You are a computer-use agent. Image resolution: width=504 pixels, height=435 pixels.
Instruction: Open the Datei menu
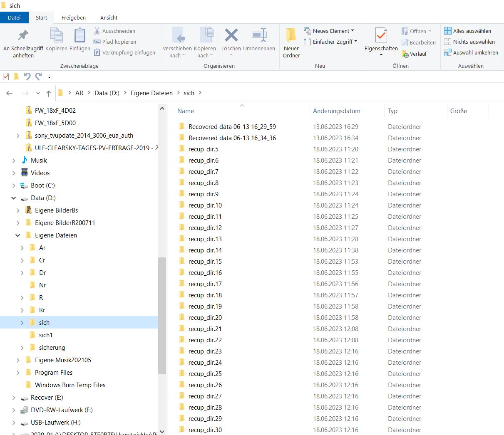click(x=14, y=17)
